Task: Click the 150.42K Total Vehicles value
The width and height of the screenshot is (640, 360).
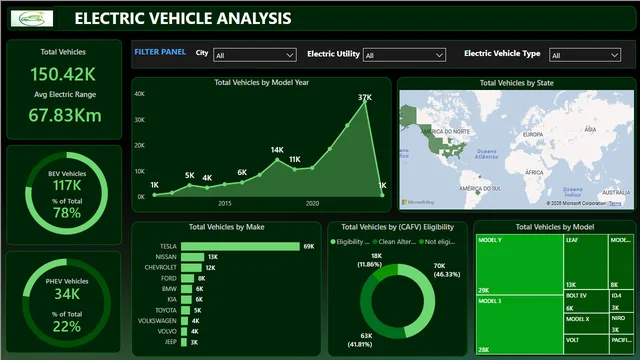Action: pos(63,74)
